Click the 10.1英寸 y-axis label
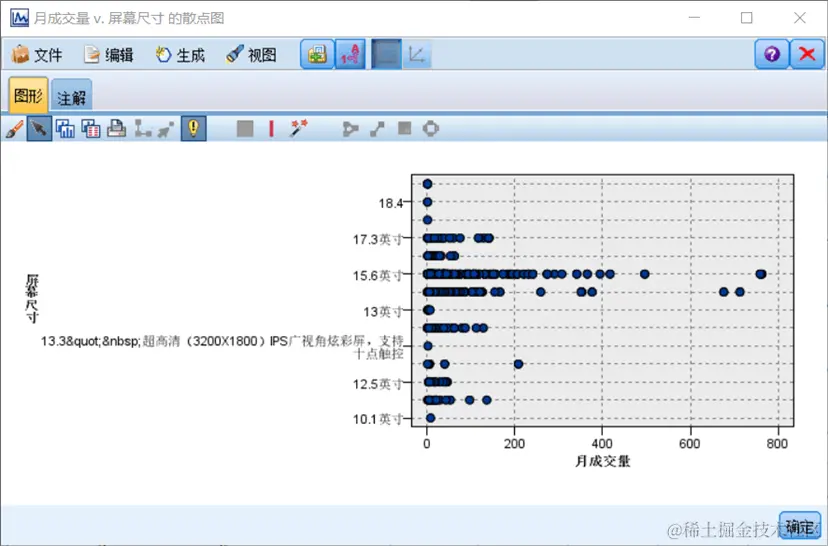 (378, 419)
